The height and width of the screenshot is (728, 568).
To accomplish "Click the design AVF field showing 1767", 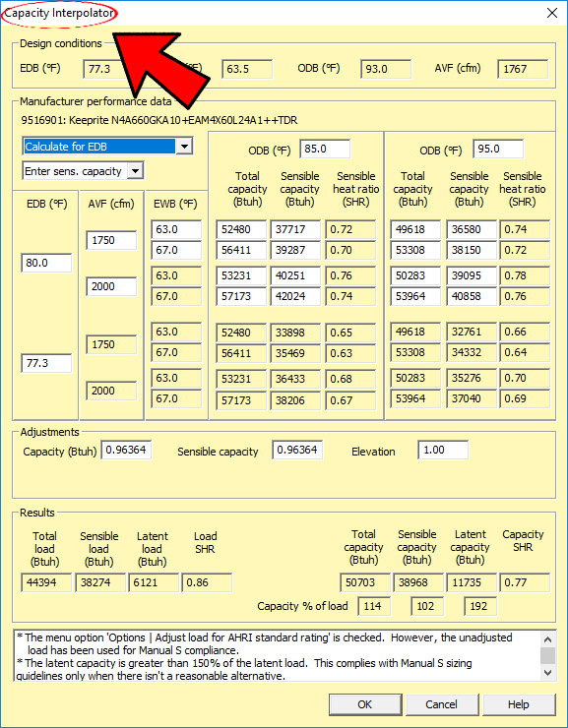I will point(523,69).
